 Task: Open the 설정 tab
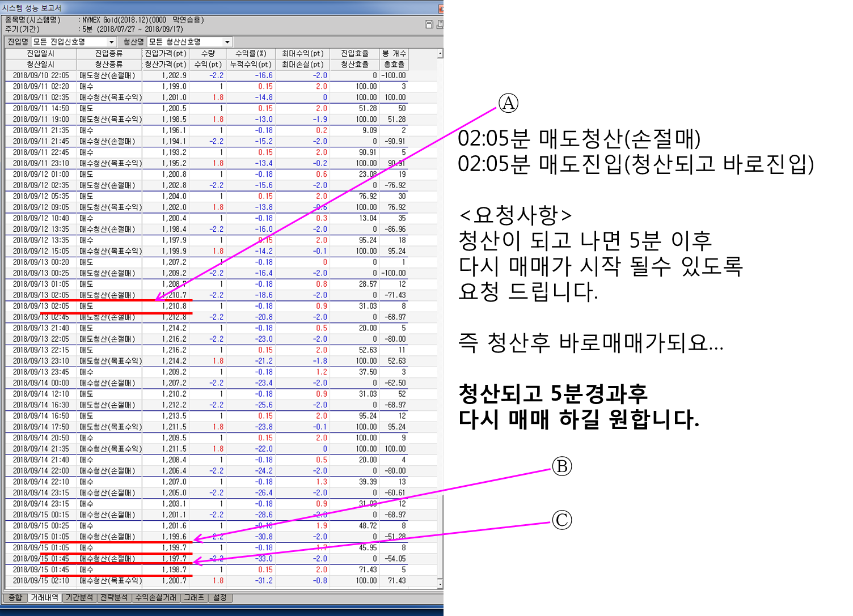tap(220, 597)
